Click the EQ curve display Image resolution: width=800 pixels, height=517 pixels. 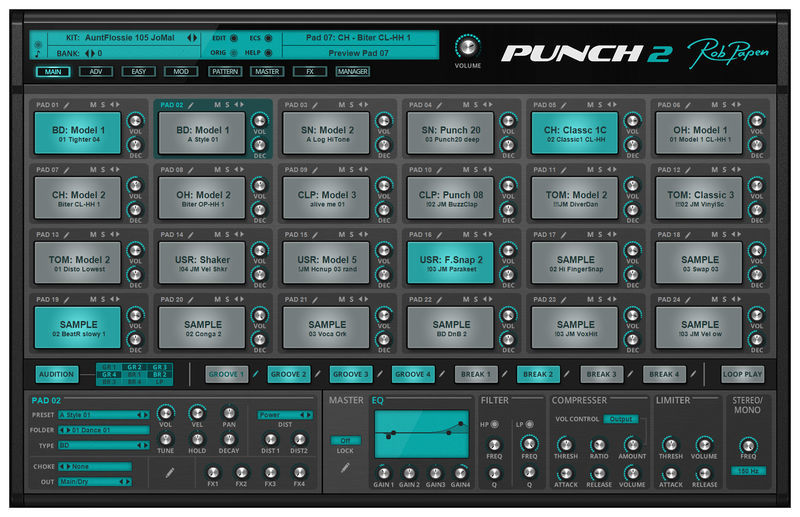coord(421,434)
